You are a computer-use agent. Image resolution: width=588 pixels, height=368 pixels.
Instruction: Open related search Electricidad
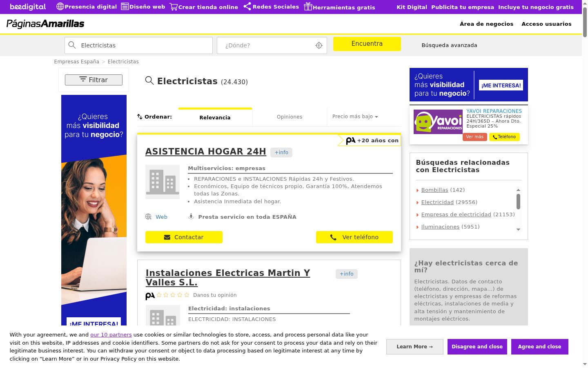pyautogui.click(x=437, y=202)
